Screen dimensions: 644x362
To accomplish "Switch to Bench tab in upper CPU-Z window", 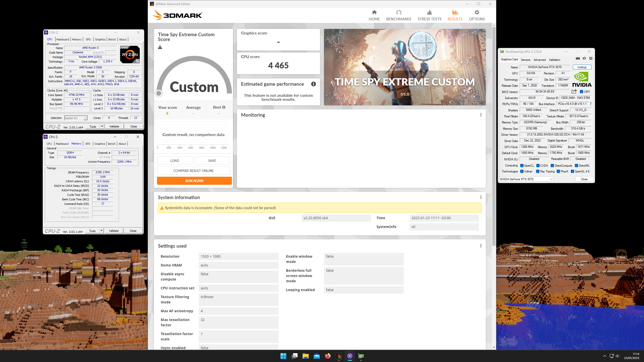I will pos(112,39).
